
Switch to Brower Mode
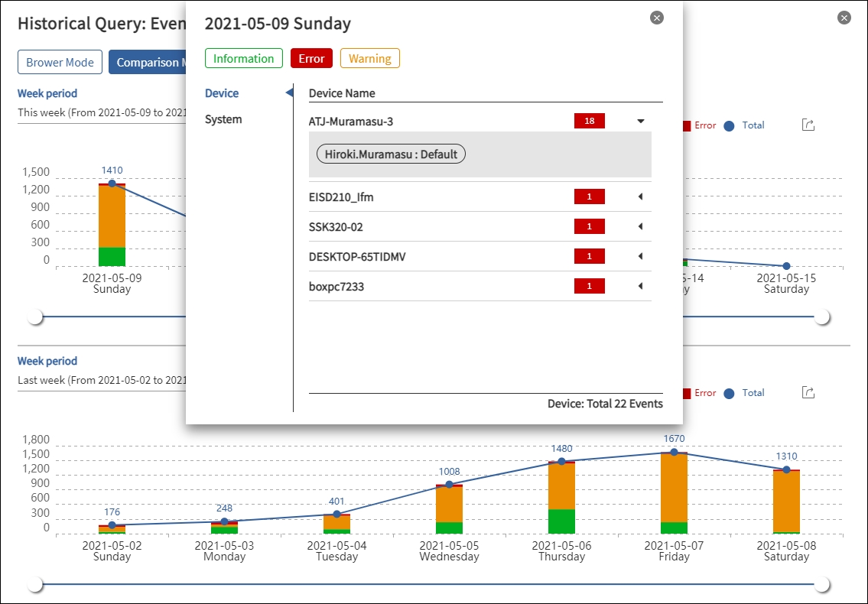coord(60,63)
